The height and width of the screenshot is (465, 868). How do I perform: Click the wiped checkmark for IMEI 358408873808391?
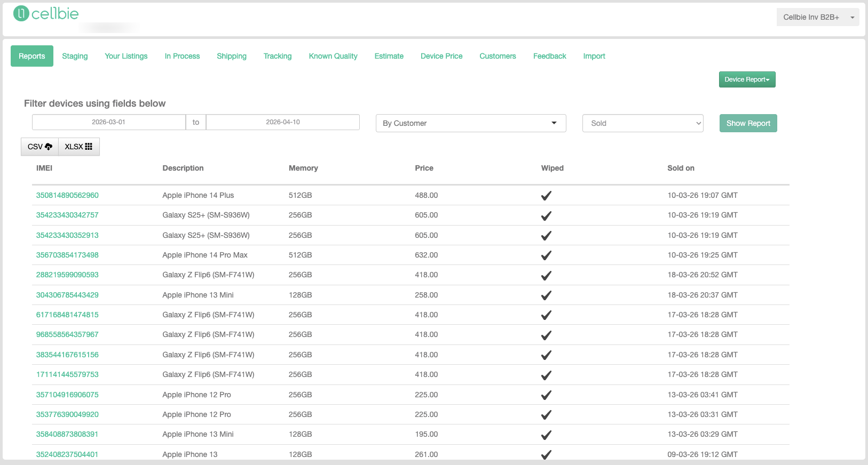click(x=546, y=435)
